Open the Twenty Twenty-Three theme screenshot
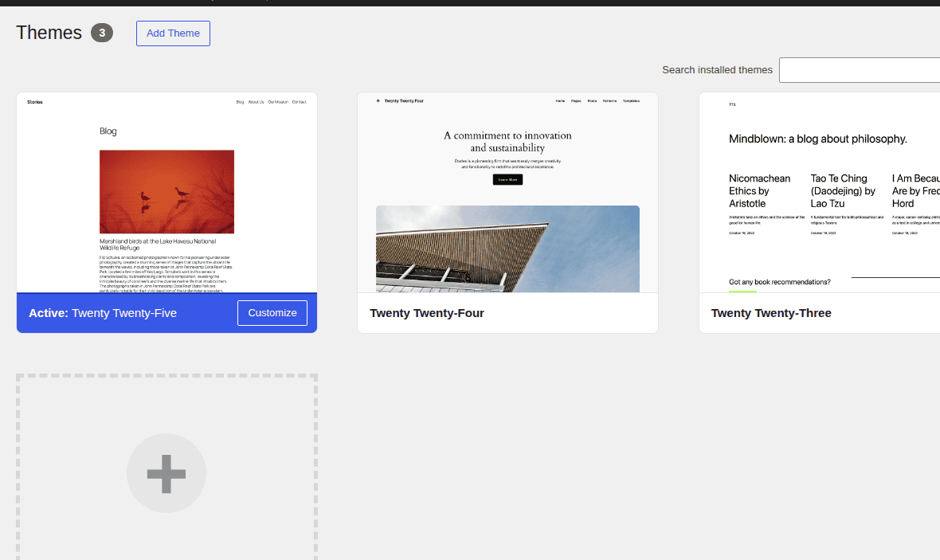The width and height of the screenshot is (940, 560). (x=820, y=193)
